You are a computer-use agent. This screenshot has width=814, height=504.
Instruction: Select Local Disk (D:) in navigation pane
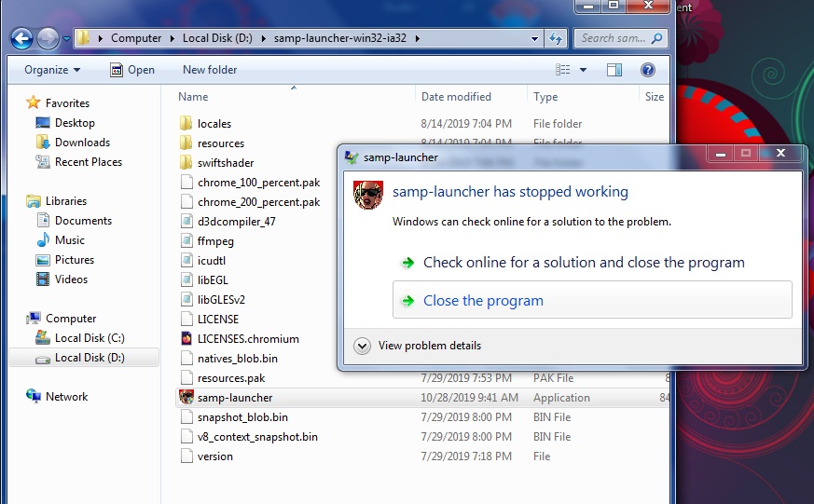(x=90, y=358)
